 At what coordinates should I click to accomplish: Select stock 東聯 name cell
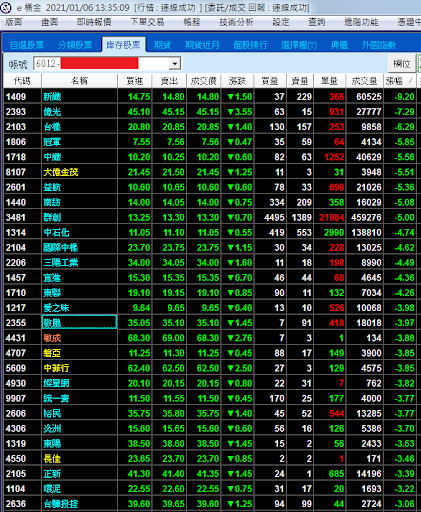point(79,293)
